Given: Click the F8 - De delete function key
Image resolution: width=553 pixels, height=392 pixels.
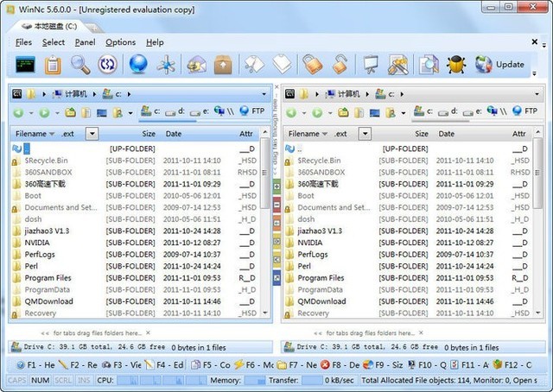Looking at the screenshot, I should pyautogui.click(x=340, y=365).
